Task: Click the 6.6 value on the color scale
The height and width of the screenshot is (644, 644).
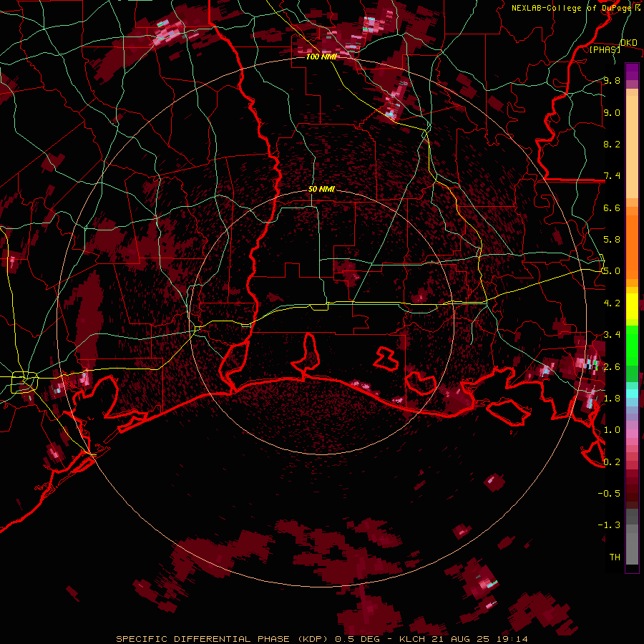Action: point(612,208)
